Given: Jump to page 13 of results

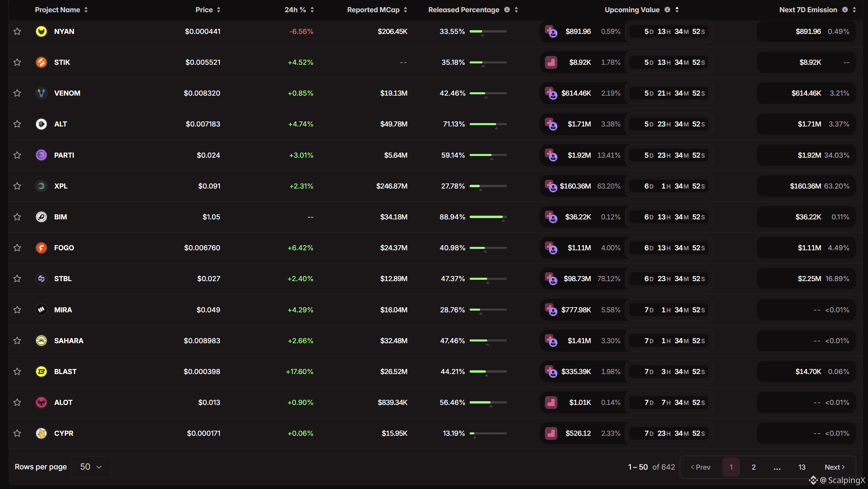Looking at the screenshot, I should [x=802, y=467].
